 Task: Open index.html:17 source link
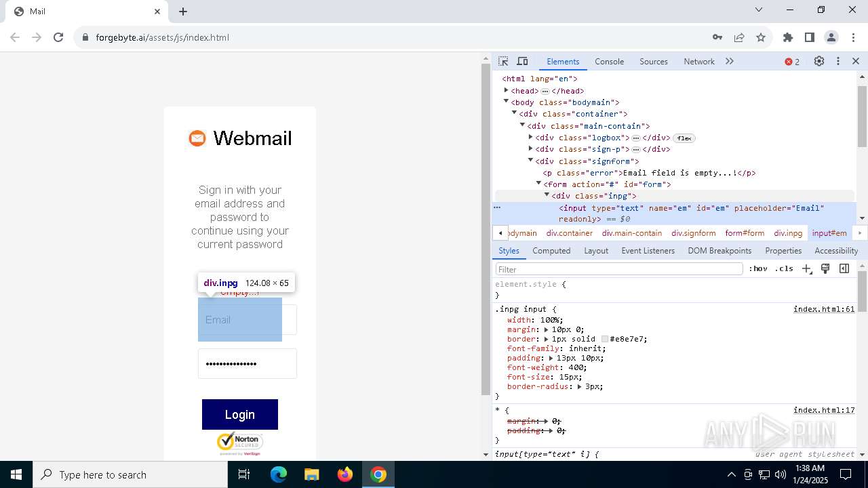(824, 410)
